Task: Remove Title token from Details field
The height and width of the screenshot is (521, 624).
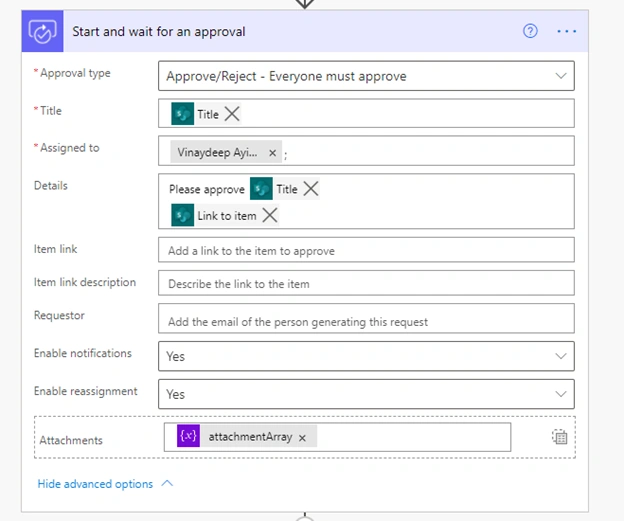Action: (311, 189)
